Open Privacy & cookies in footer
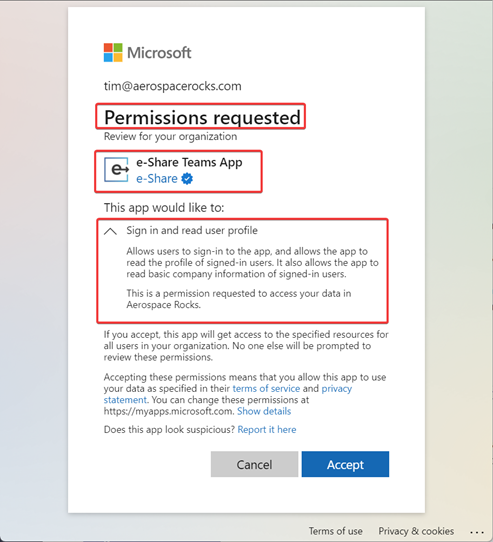The width and height of the screenshot is (493, 542). (x=416, y=531)
